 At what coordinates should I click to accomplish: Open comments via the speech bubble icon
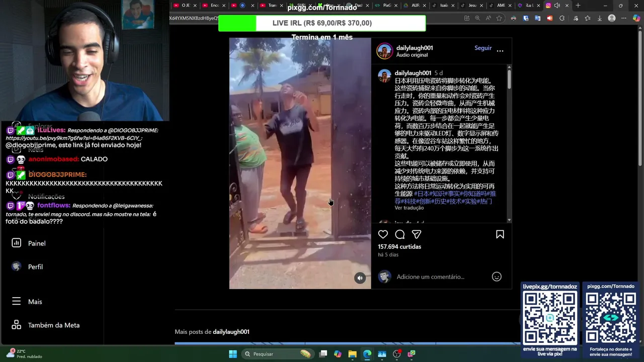click(400, 234)
